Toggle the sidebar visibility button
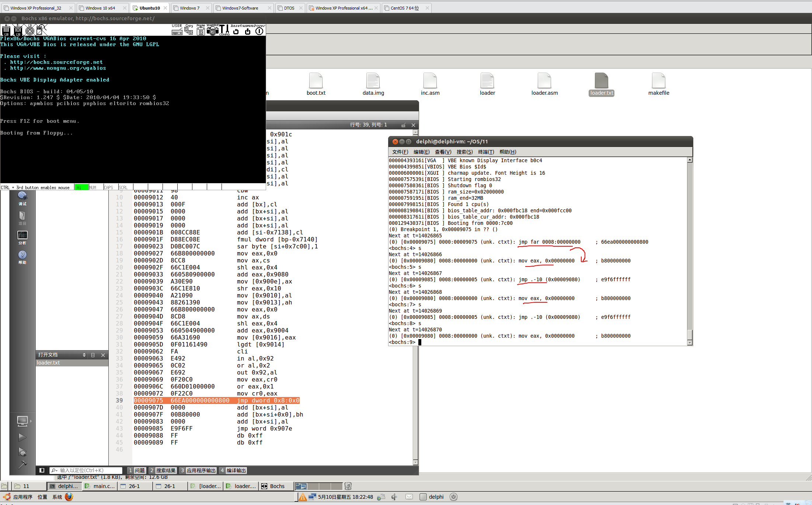The height and width of the screenshot is (505, 812). [42, 470]
